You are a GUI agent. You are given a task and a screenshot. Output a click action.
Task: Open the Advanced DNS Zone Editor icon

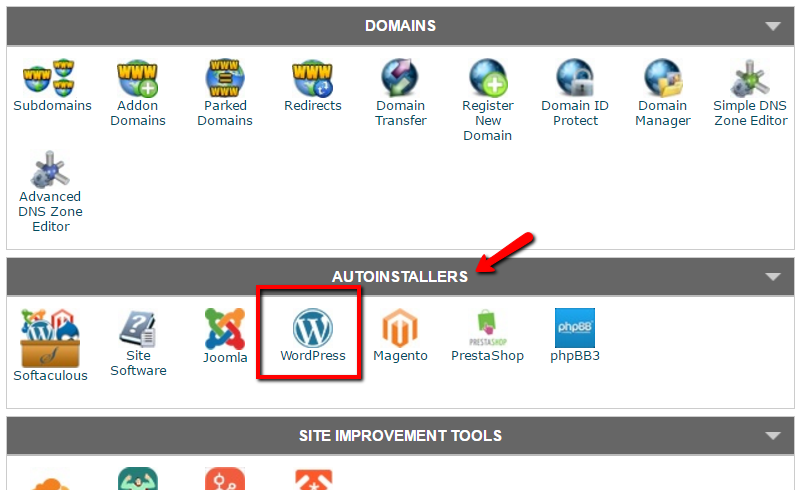[50, 169]
